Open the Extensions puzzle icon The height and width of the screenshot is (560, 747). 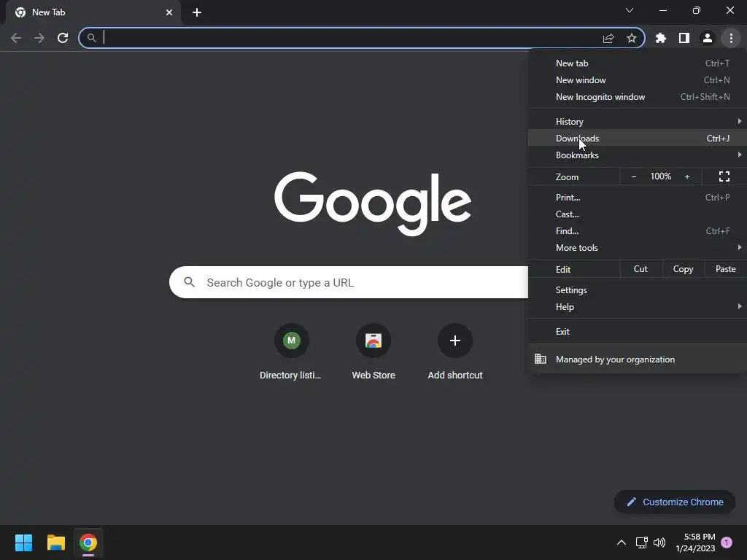click(661, 38)
